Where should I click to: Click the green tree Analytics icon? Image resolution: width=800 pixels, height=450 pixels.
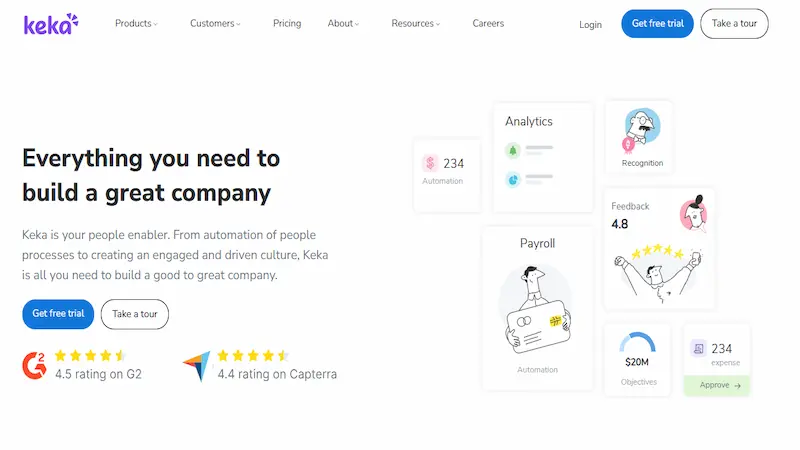point(512,151)
